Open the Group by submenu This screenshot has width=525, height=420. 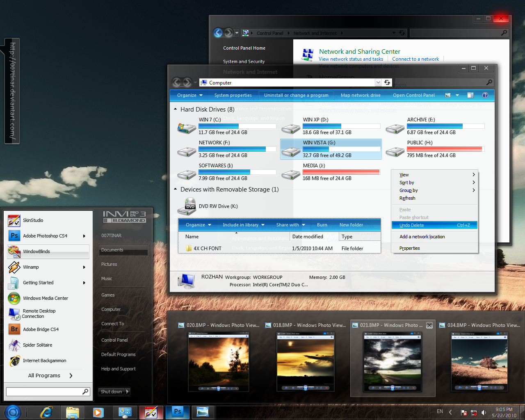(x=435, y=190)
